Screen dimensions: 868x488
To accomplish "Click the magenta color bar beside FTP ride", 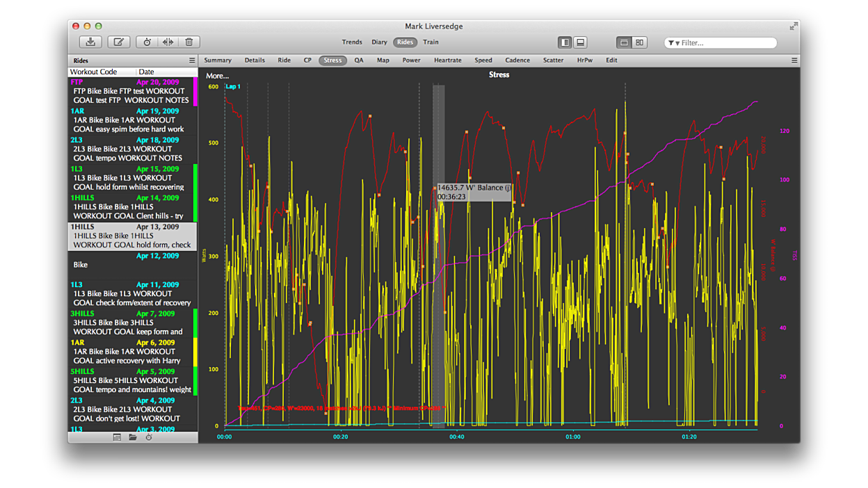I will pyautogui.click(x=195, y=91).
